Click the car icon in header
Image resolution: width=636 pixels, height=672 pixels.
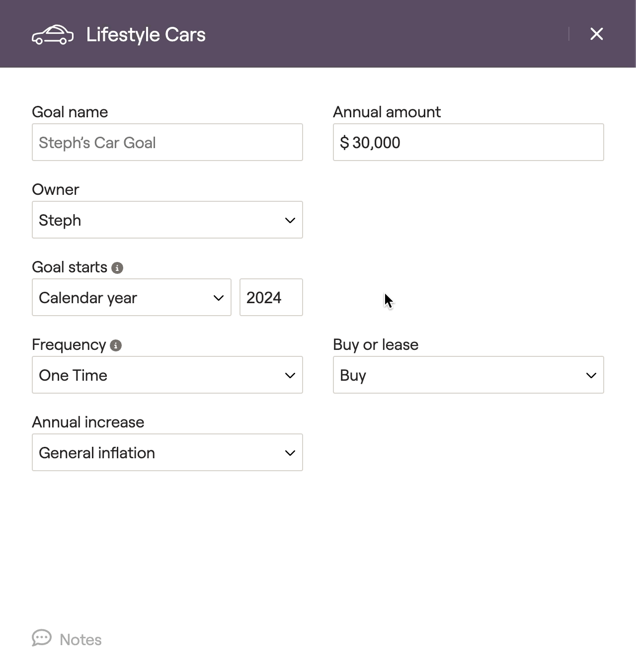coord(53,35)
